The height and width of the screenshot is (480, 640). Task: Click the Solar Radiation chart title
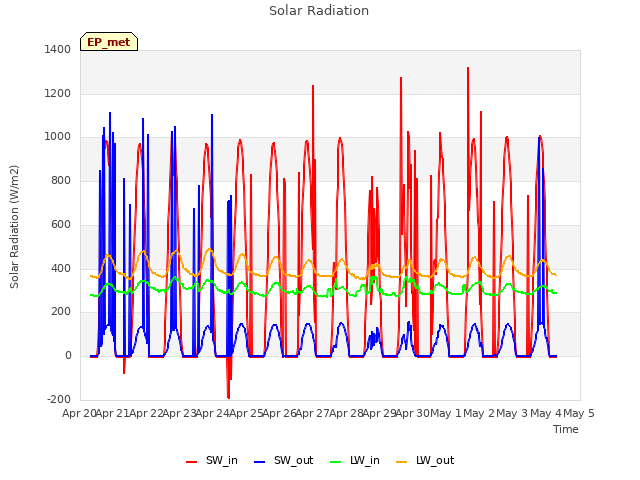[x=319, y=11]
